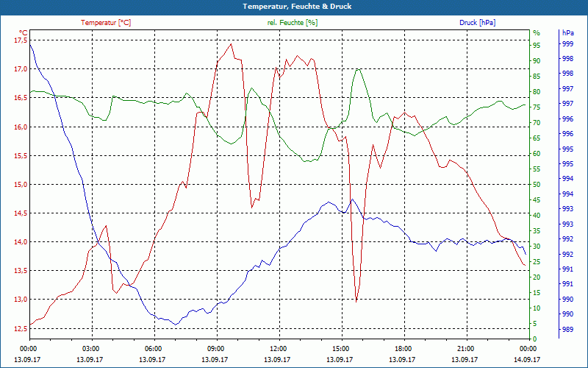The height and width of the screenshot is (368, 588).
Task: Click the '06:00' time axis label
Action: pyautogui.click(x=154, y=348)
